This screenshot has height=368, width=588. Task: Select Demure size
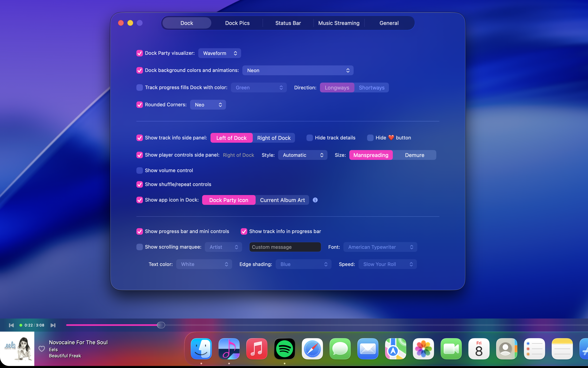[414, 155]
